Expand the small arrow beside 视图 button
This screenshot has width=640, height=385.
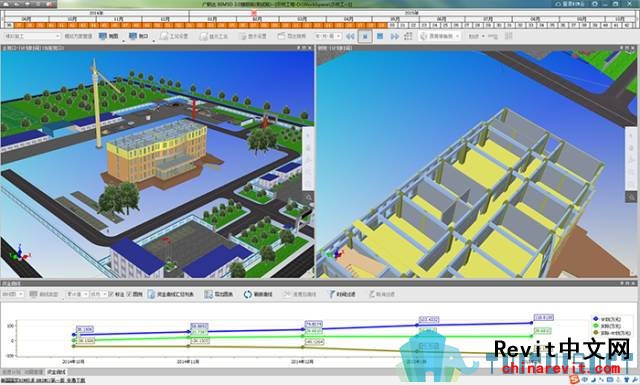click(x=123, y=40)
